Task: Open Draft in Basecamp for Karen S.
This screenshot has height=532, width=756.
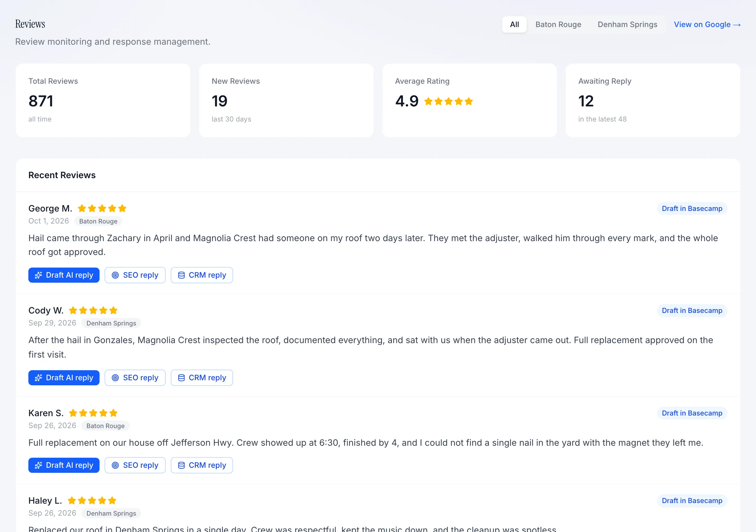Action: tap(692, 413)
